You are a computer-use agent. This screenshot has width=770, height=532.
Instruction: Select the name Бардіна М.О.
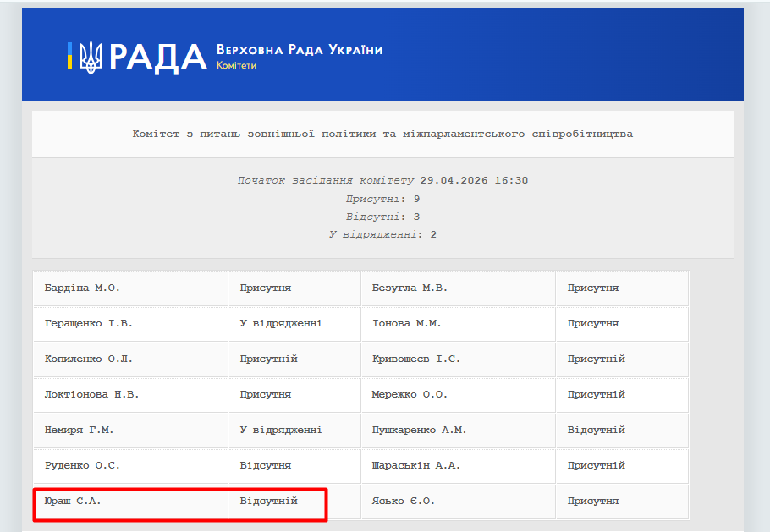82,288
